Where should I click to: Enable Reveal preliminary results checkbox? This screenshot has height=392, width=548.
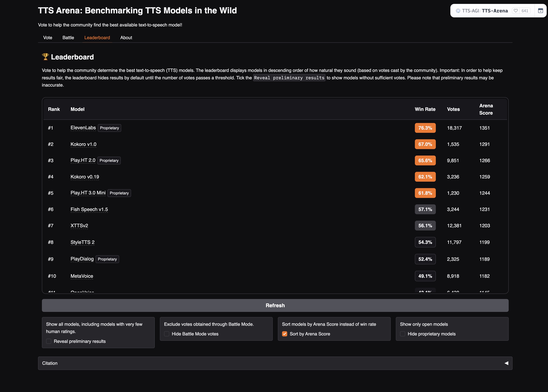coord(49,341)
